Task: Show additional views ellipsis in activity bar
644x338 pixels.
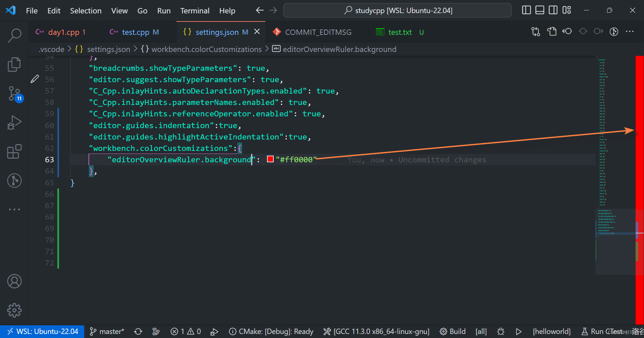Action: coord(14,209)
